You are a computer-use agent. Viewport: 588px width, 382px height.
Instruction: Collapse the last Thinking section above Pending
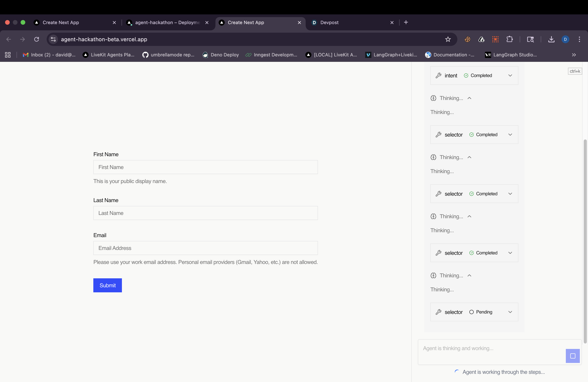click(x=469, y=275)
